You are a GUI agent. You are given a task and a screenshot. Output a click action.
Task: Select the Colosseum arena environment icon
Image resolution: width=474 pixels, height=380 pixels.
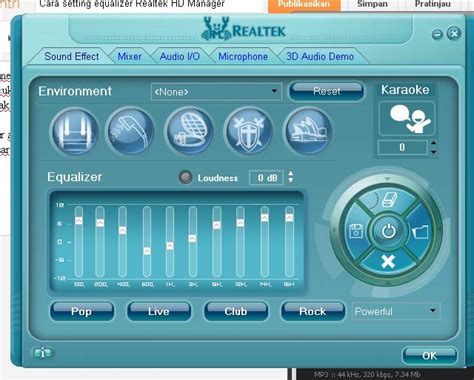click(190, 131)
